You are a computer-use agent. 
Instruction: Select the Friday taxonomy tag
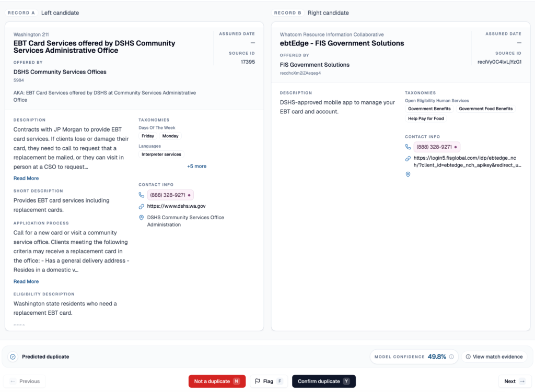pyautogui.click(x=148, y=136)
